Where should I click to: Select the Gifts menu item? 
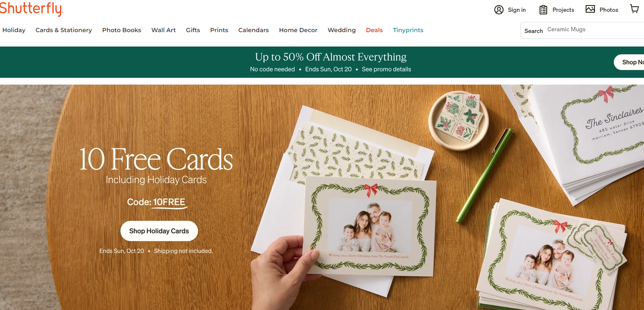click(193, 30)
